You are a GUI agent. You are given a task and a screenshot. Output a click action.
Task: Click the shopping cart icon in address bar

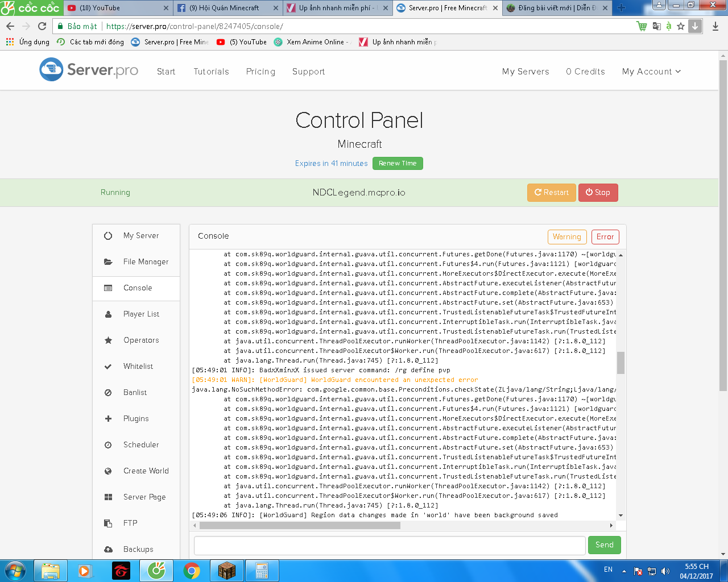(x=642, y=26)
